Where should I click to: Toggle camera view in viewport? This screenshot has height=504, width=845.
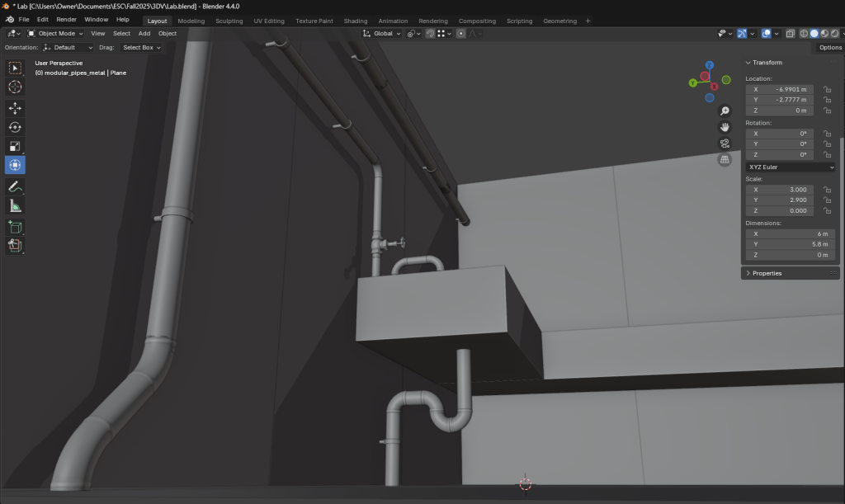tap(725, 144)
